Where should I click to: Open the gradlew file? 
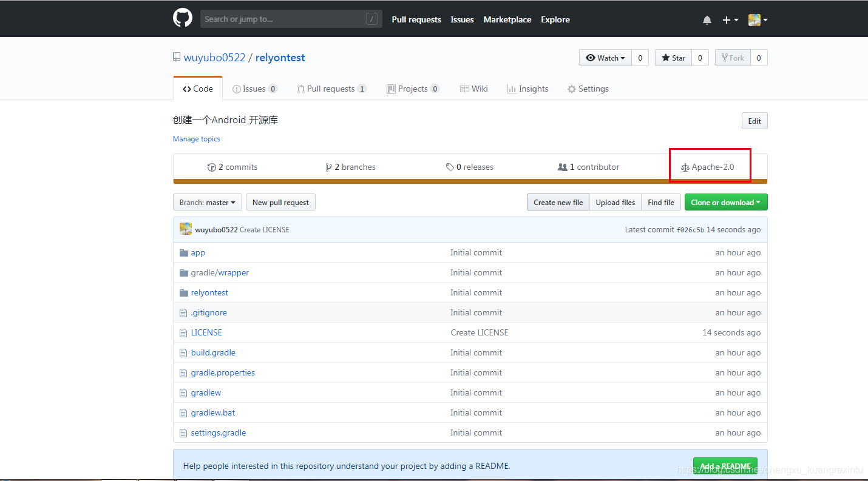pyautogui.click(x=206, y=392)
